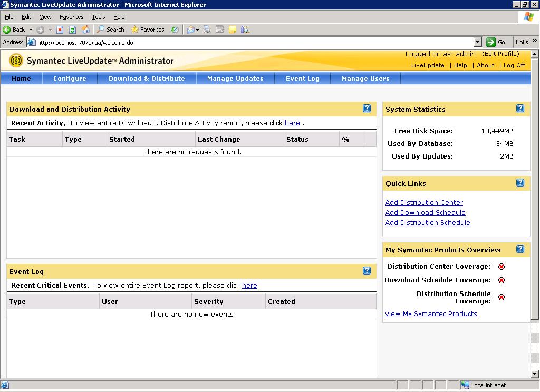Open the Tools menu
This screenshot has height=392, width=540.
click(98, 16)
